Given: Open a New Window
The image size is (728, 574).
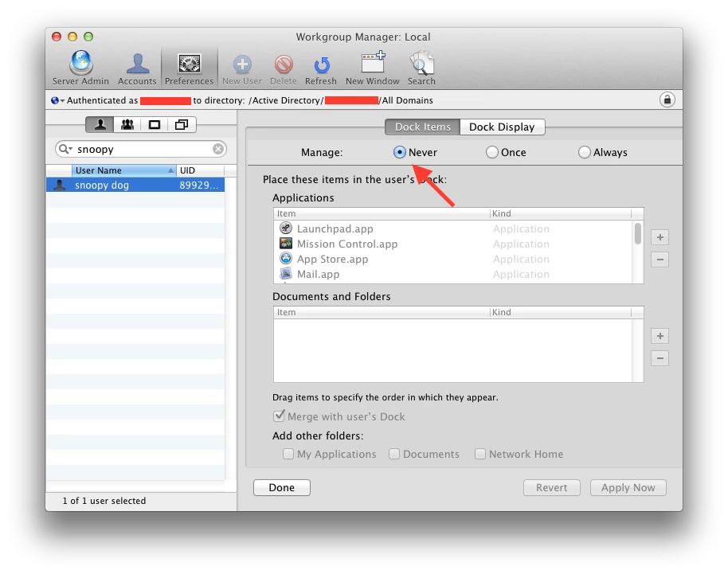Looking at the screenshot, I should click(x=372, y=68).
